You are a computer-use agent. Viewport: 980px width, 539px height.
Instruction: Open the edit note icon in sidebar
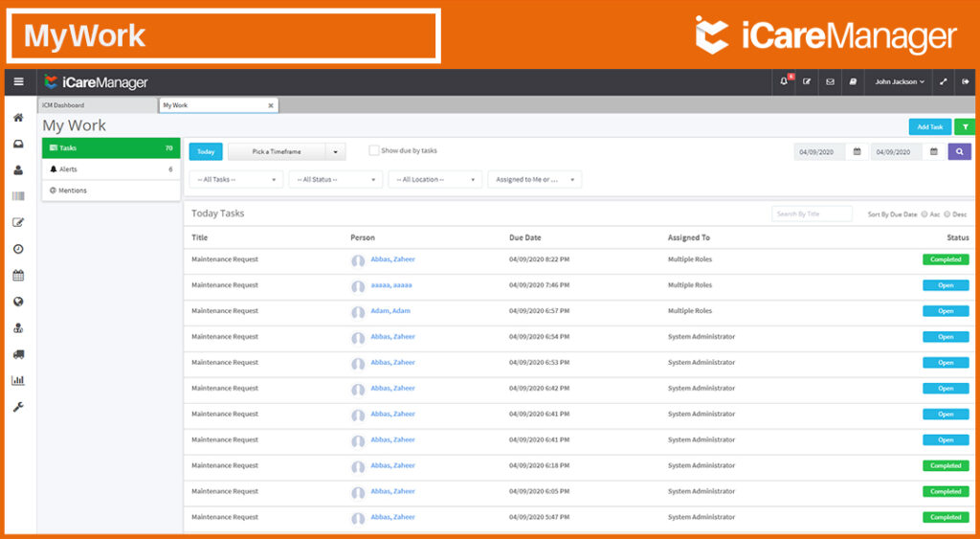(x=19, y=223)
